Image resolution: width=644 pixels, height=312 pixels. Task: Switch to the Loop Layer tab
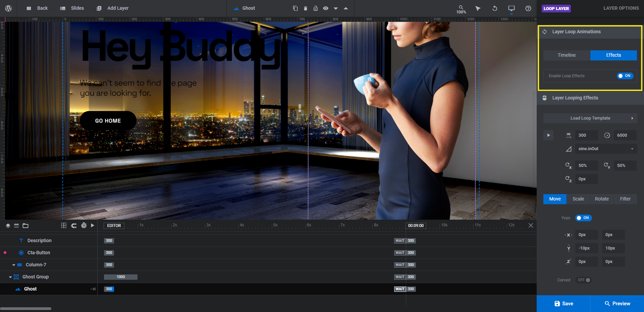[x=556, y=8]
